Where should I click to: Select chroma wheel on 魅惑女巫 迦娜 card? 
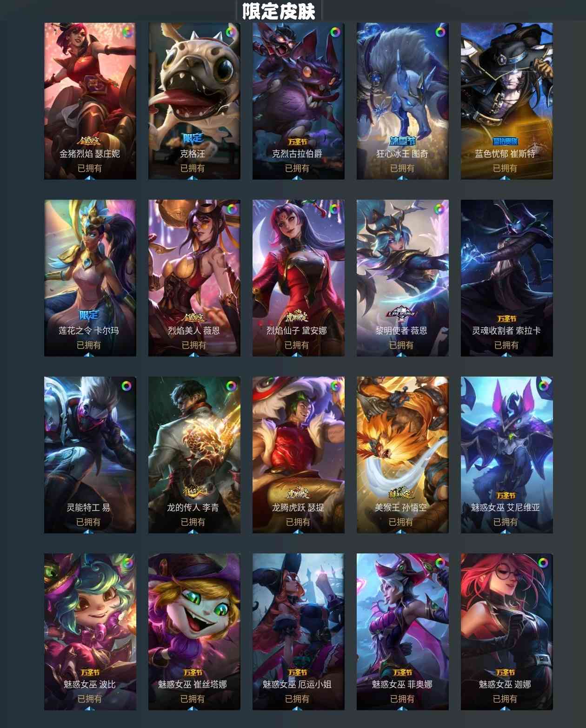pyautogui.click(x=543, y=562)
